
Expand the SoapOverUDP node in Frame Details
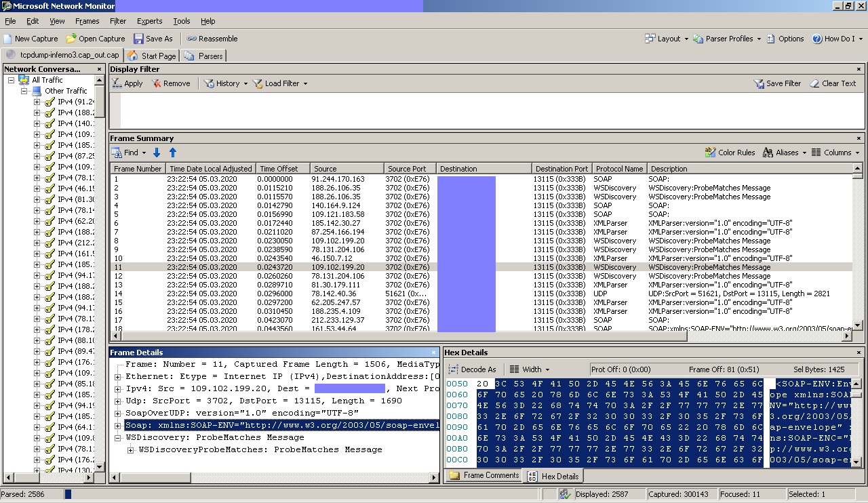point(117,414)
